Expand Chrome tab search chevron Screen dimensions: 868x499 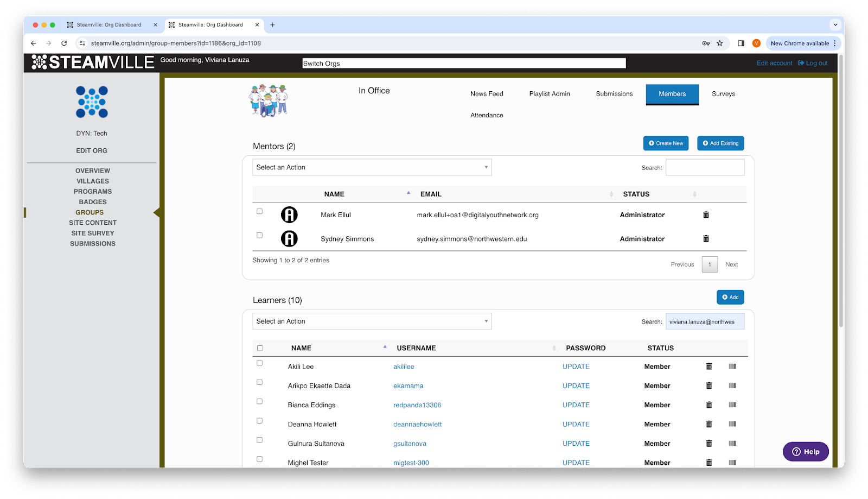835,24
